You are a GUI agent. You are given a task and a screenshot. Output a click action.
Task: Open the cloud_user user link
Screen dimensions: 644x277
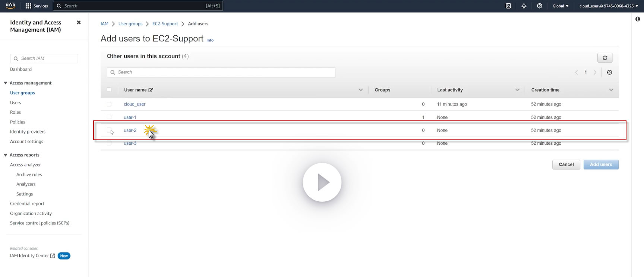click(x=135, y=104)
